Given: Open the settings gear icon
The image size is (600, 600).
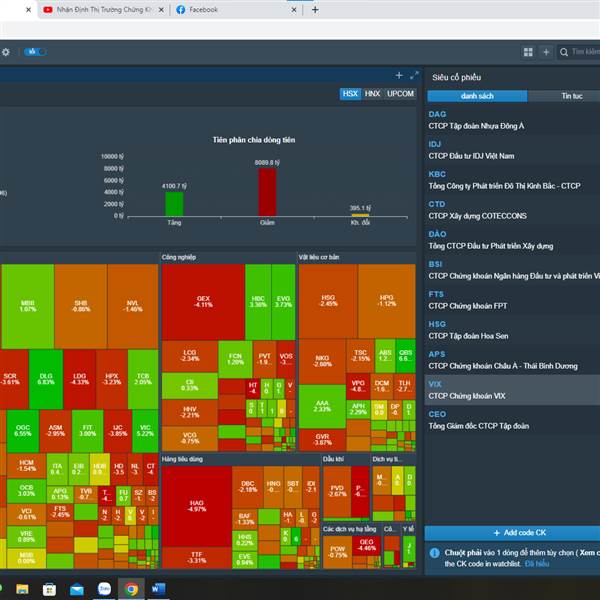Looking at the screenshot, I should [5, 52].
